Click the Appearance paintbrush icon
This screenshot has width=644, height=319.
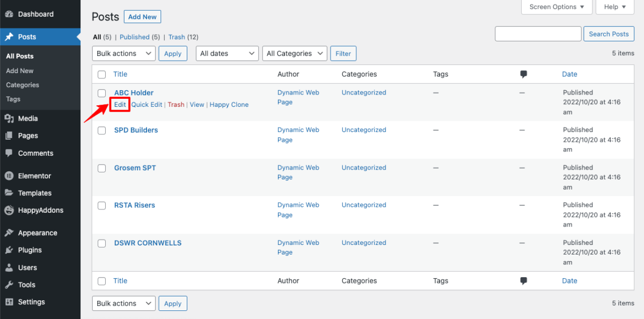coord(9,233)
